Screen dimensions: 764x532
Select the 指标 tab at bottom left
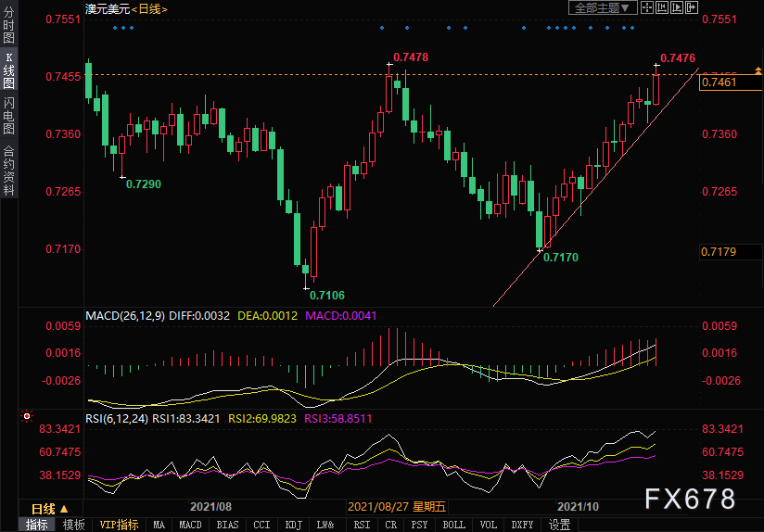coord(37,525)
